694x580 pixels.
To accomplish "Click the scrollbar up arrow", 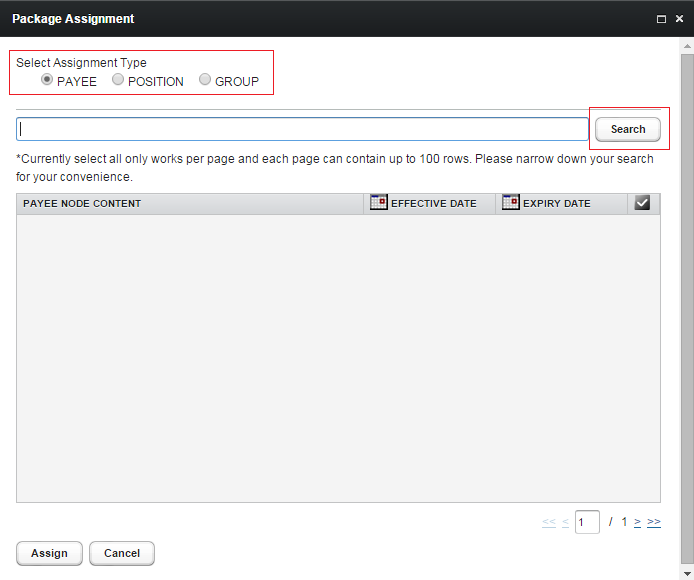I will coord(687,46).
